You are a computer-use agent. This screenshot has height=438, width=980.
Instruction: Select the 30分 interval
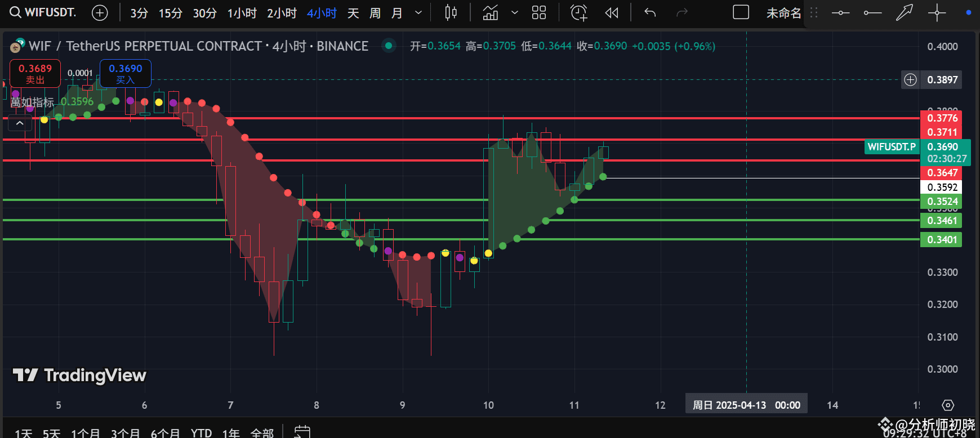click(205, 13)
